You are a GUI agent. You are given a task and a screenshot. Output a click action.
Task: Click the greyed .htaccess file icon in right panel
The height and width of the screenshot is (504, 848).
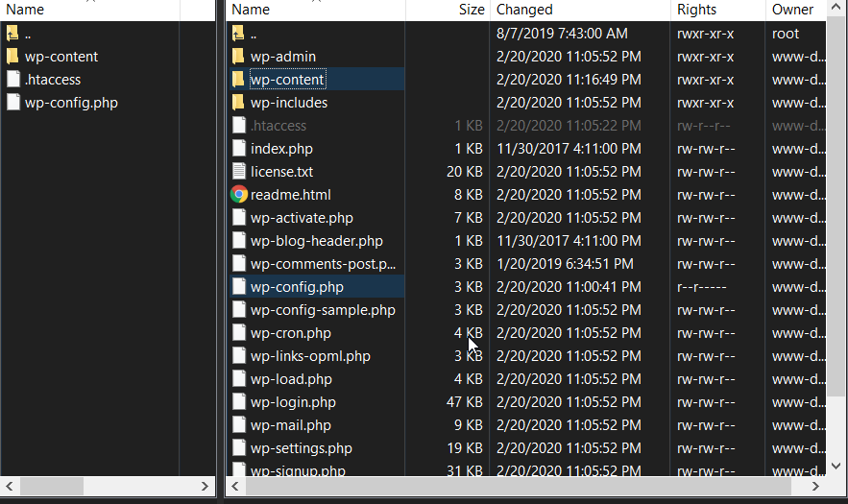pos(238,126)
